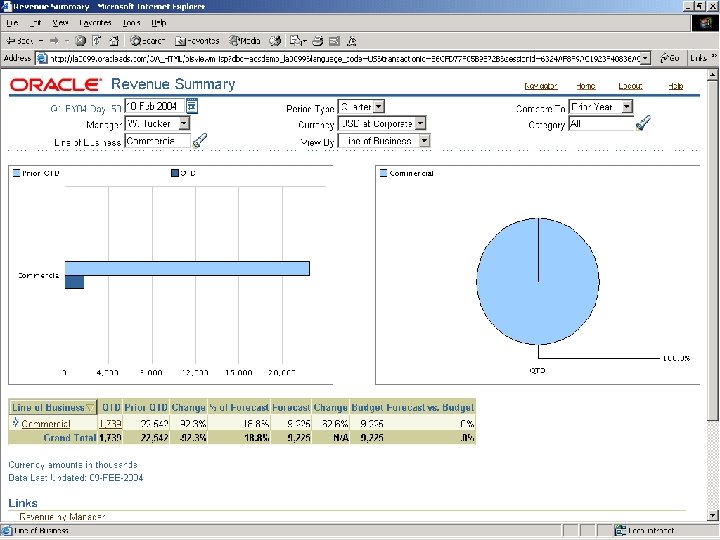This screenshot has width=720, height=540.
Task: Stop page loading with Stop icon
Action: click(x=80, y=41)
